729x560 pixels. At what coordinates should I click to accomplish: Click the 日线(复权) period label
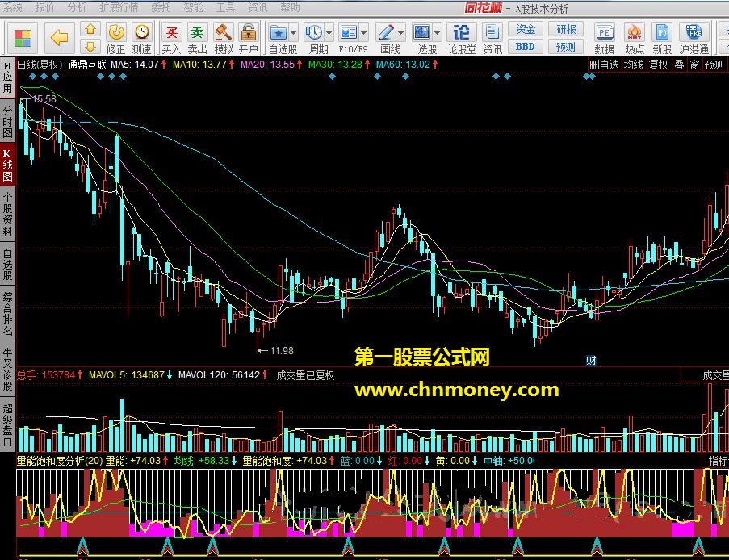click(x=40, y=65)
